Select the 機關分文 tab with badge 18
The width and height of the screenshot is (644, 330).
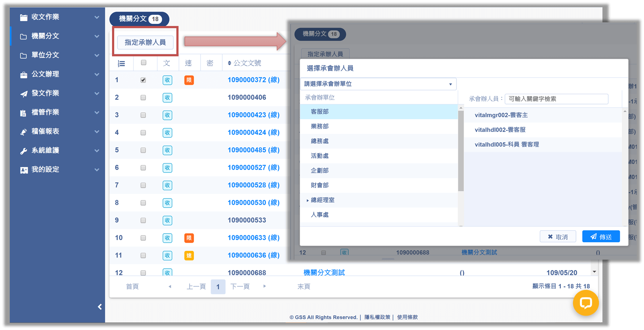[x=139, y=19]
